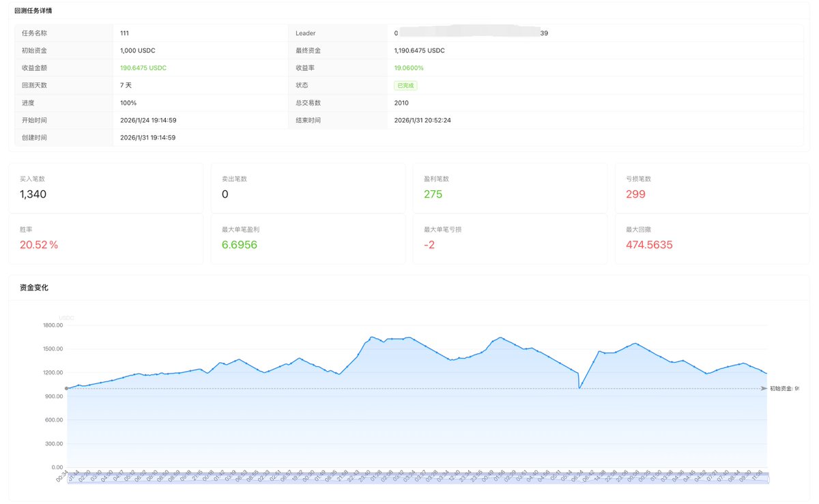Click the 回测任务详情 page heading
This screenshot has height=504, width=819.
pyautogui.click(x=32, y=11)
